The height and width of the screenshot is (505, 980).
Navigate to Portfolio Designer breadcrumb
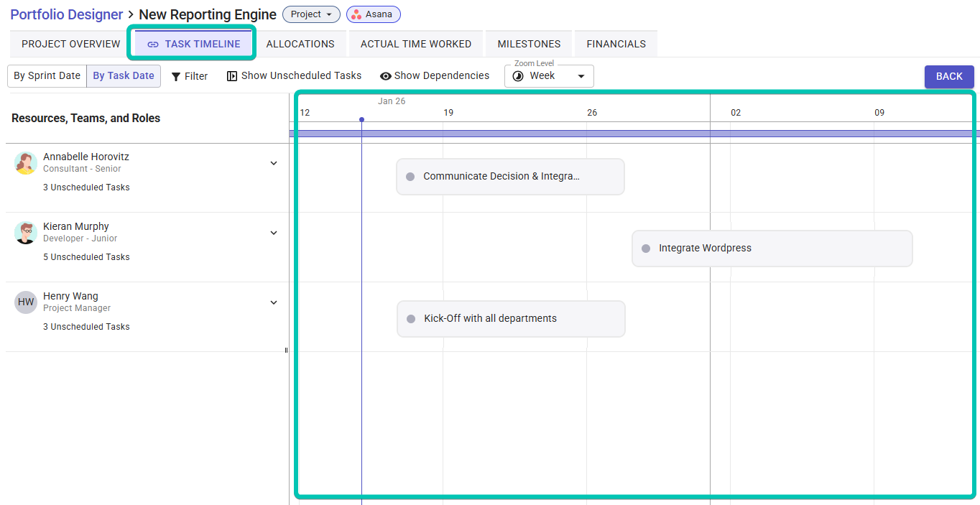click(x=66, y=14)
